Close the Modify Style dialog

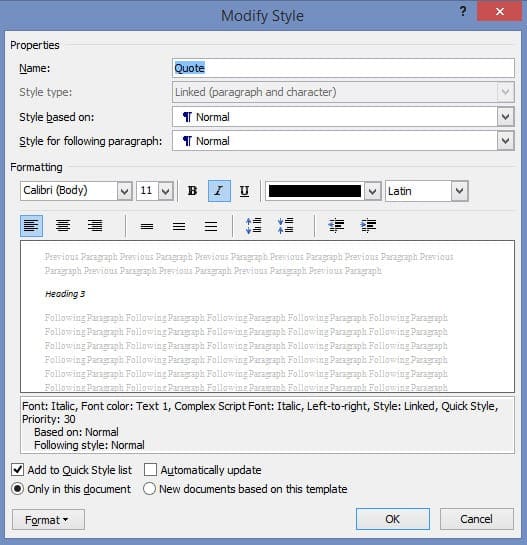(x=500, y=11)
